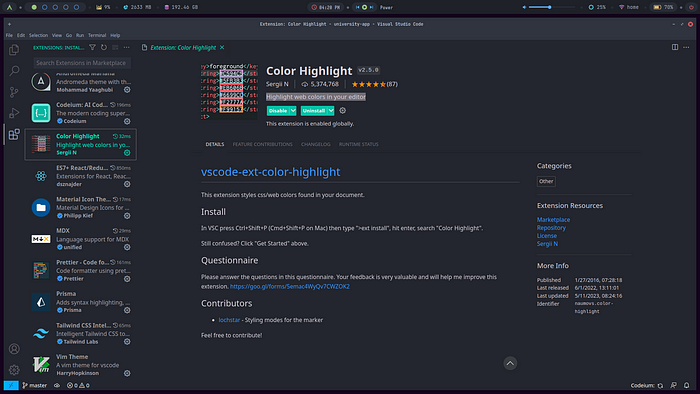The image size is (700, 394).
Task: Click the play button in top bar player
Action: [364, 7]
